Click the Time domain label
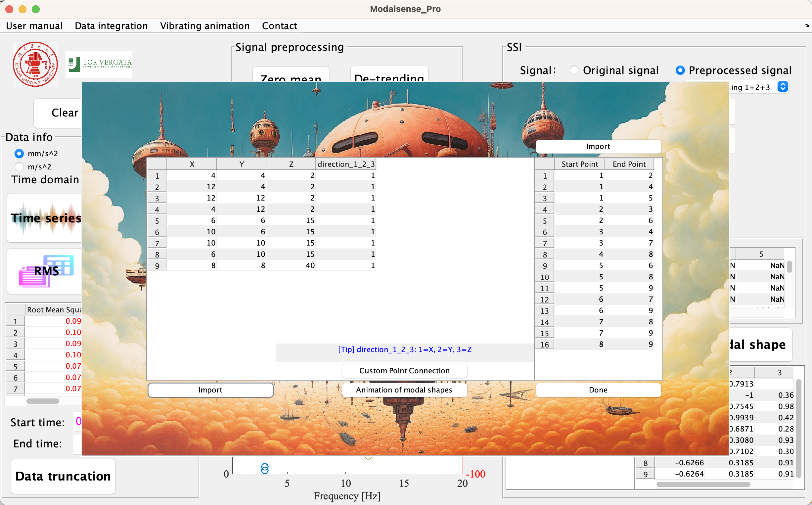This screenshot has width=812, height=505. (x=45, y=180)
